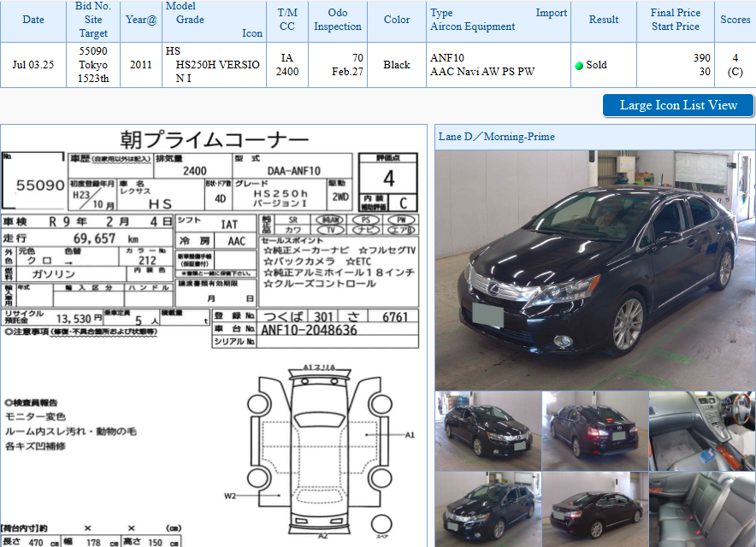Click the Final Price Start Price header

click(676, 20)
